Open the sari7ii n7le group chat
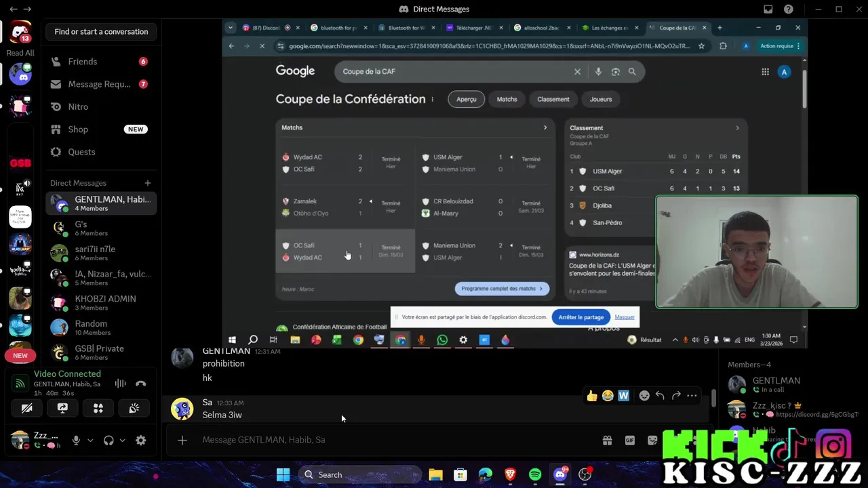The width and height of the screenshot is (868, 488). click(101, 253)
